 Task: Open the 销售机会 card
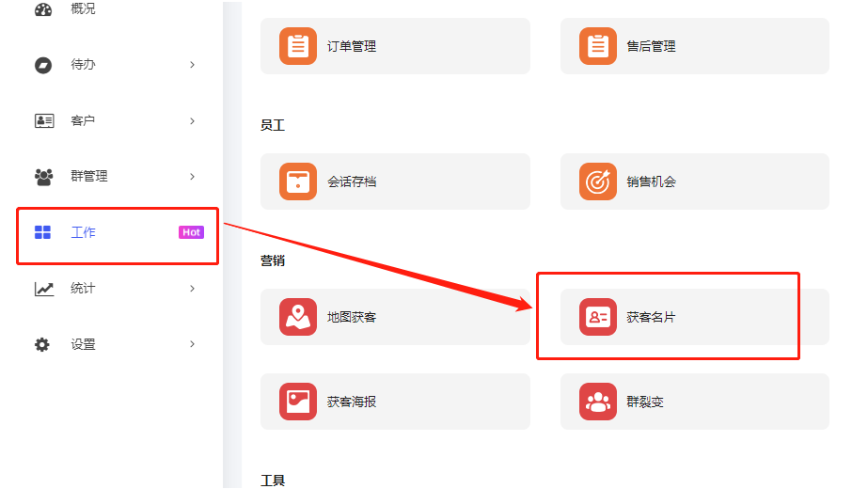click(x=695, y=181)
